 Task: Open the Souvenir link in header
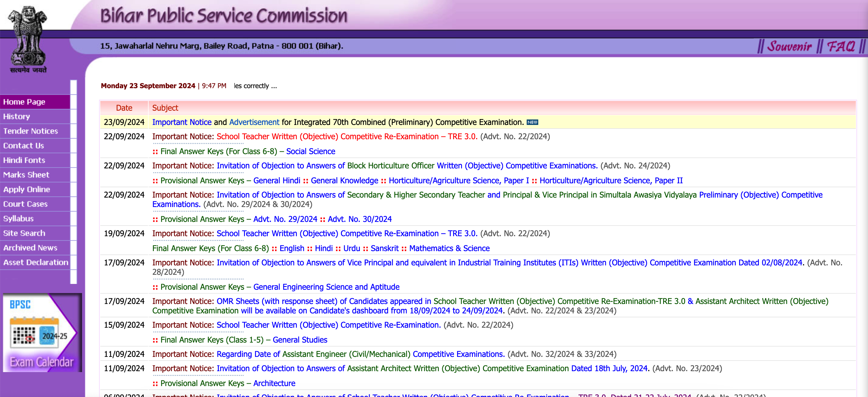pos(789,46)
